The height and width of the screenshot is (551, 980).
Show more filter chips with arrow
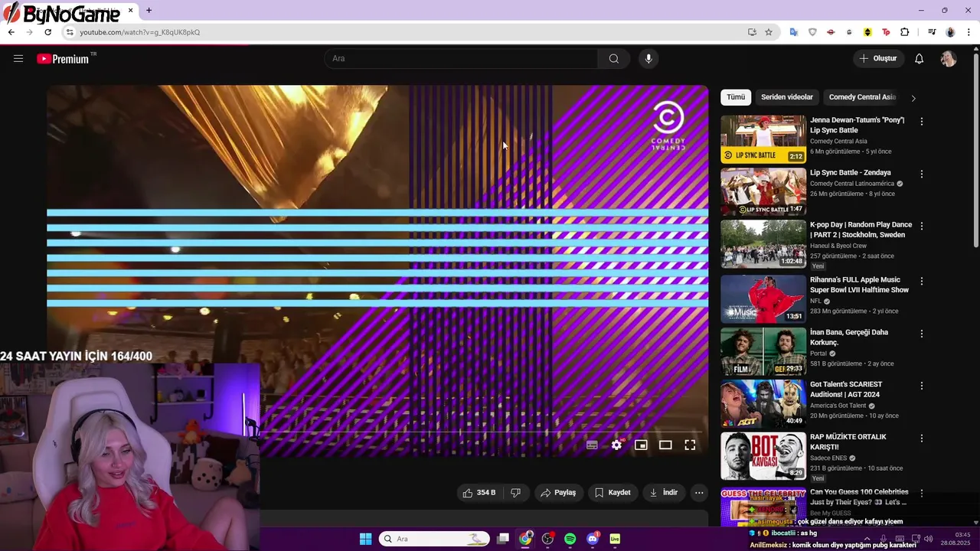tap(913, 98)
